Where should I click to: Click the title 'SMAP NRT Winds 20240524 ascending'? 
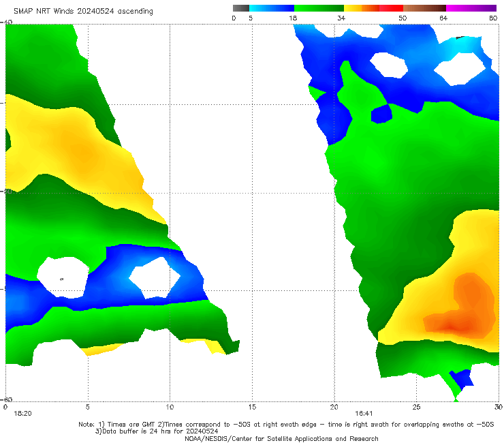[x=83, y=12]
